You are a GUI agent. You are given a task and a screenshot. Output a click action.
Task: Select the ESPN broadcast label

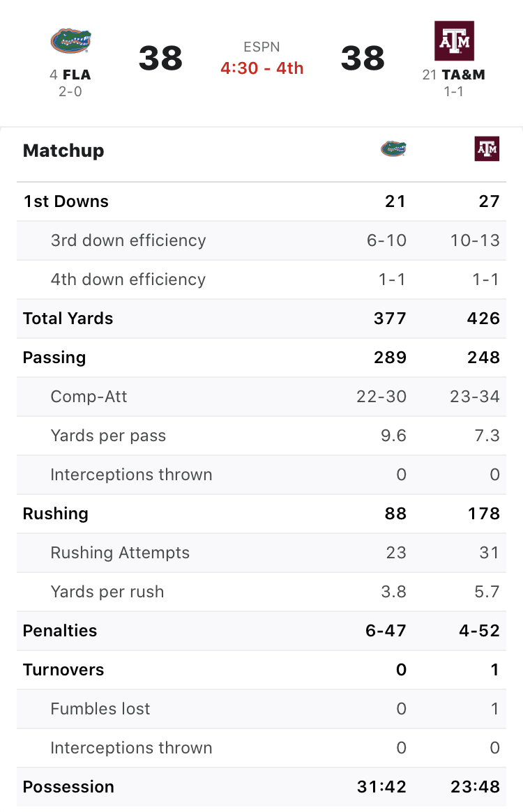(261, 47)
